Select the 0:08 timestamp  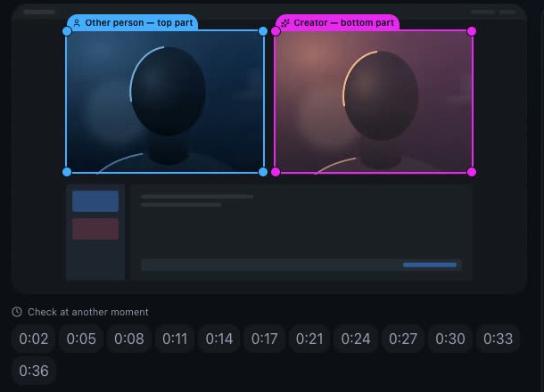[129, 339]
